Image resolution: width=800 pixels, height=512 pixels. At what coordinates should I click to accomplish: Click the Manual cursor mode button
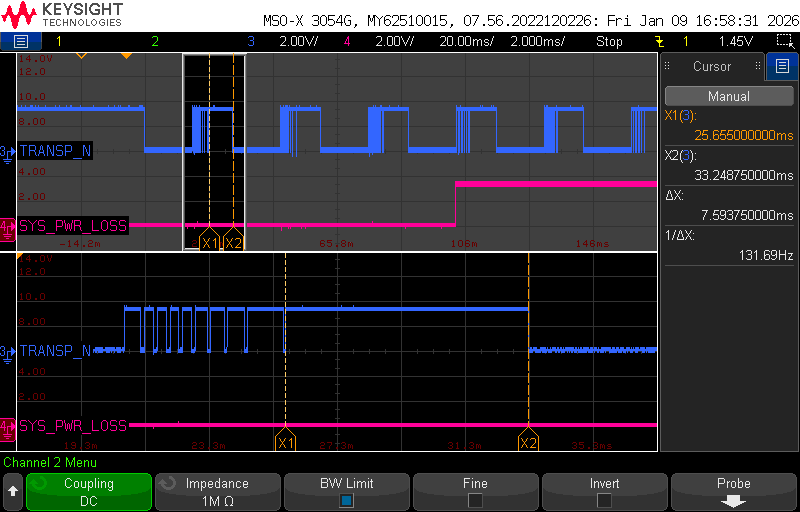(x=729, y=96)
